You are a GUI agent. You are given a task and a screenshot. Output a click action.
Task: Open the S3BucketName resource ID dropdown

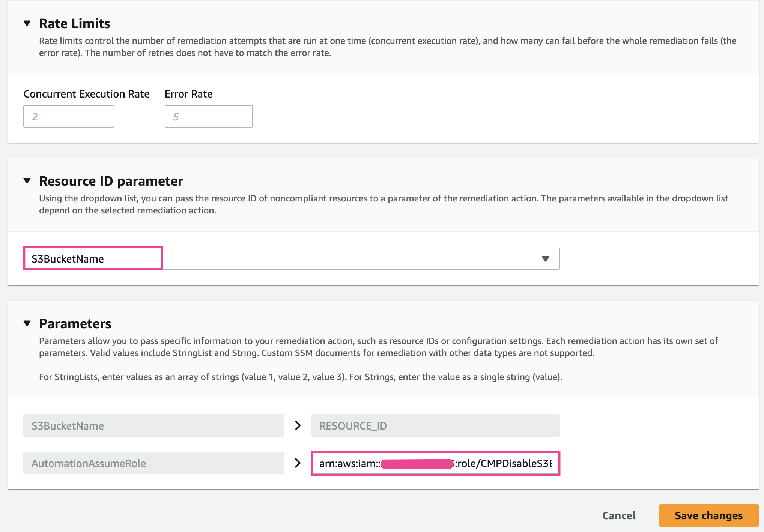[x=291, y=259]
